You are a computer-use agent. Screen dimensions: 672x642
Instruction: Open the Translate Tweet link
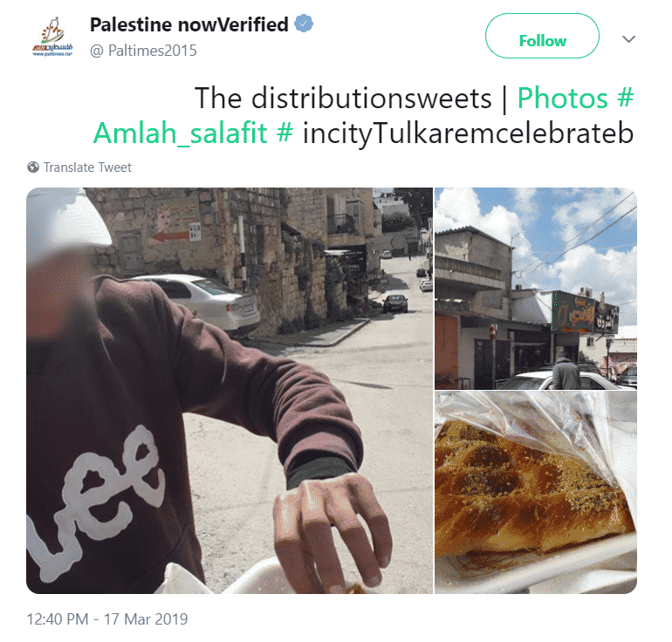(x=87, y=167)
